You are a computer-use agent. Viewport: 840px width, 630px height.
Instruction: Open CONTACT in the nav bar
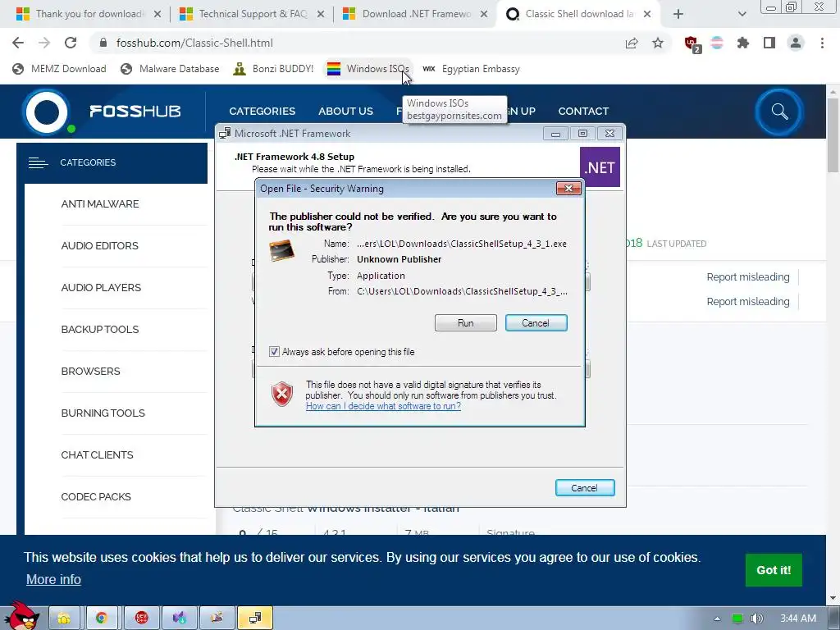click(583, 112)
